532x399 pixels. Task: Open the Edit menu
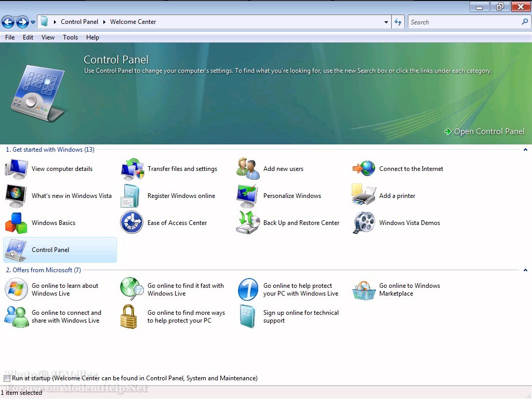[28, 37]
